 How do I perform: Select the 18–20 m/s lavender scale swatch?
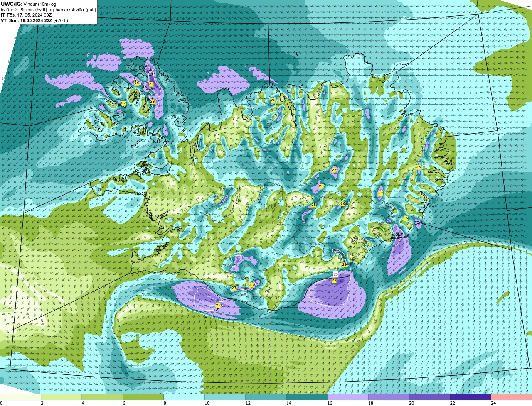(x=389, y=397)
